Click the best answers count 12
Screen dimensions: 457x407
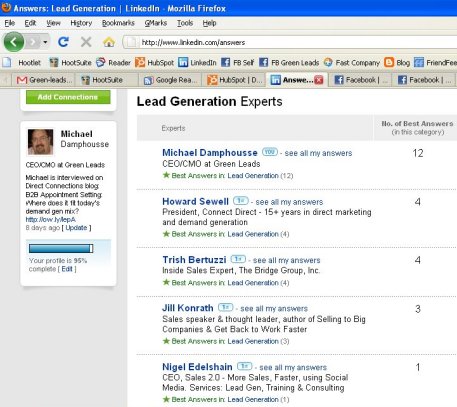point(418,153)
